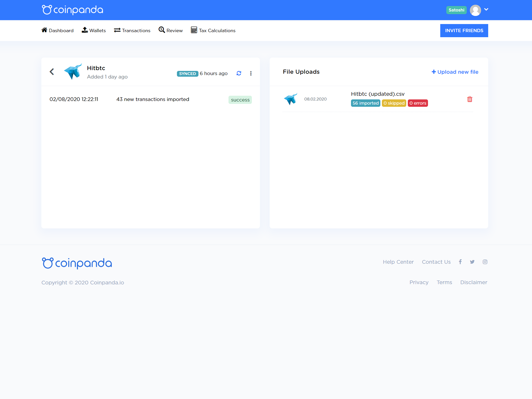Image resolution: width=532 pixels, height=399 pixels.
Task: Click the Hitbtc logo in File Uploads row
Action: tap(290, 99)
